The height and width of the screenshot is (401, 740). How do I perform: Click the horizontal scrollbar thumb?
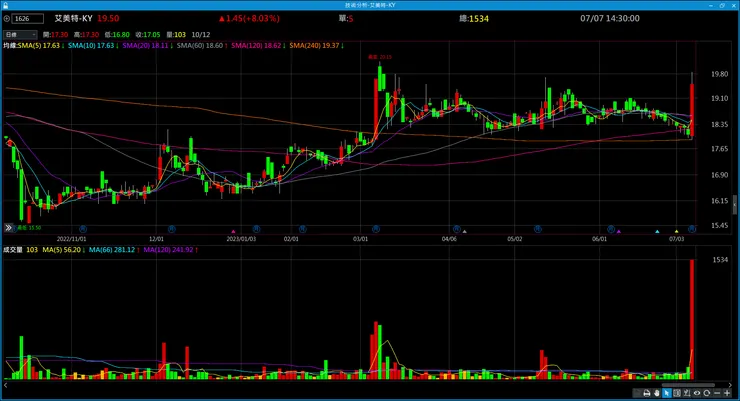[688, 385]
